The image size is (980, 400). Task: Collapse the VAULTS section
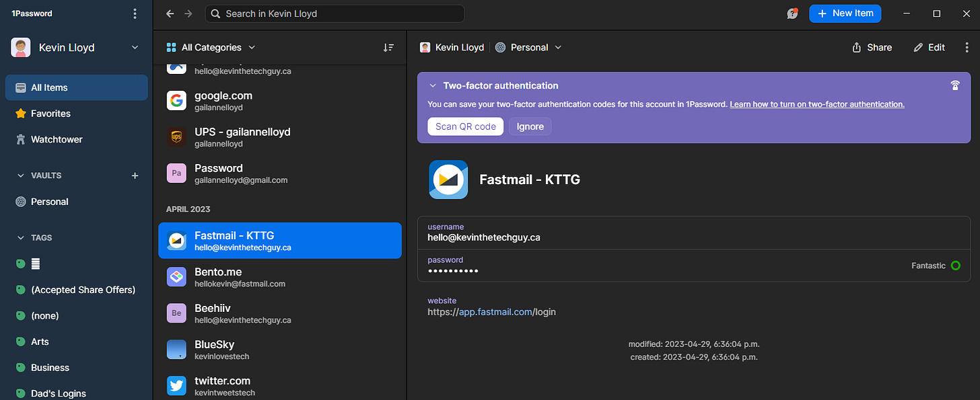point(20,175)
